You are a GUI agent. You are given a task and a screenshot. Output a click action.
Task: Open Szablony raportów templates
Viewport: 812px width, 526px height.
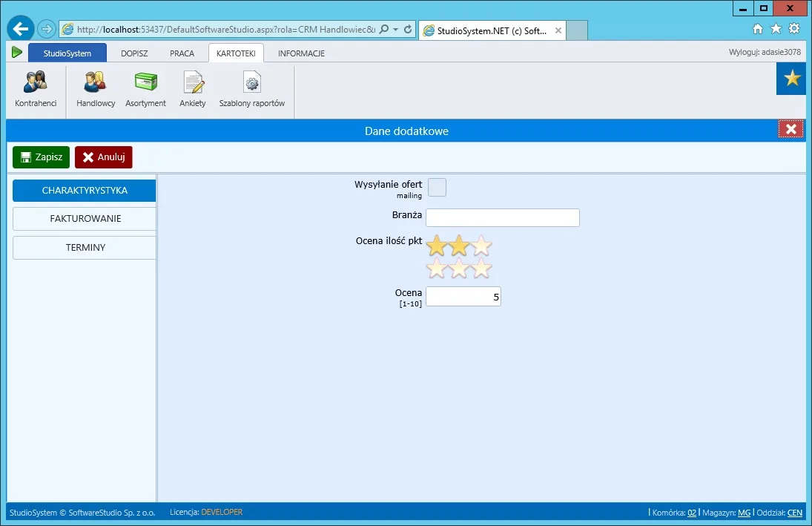(252, 89)
